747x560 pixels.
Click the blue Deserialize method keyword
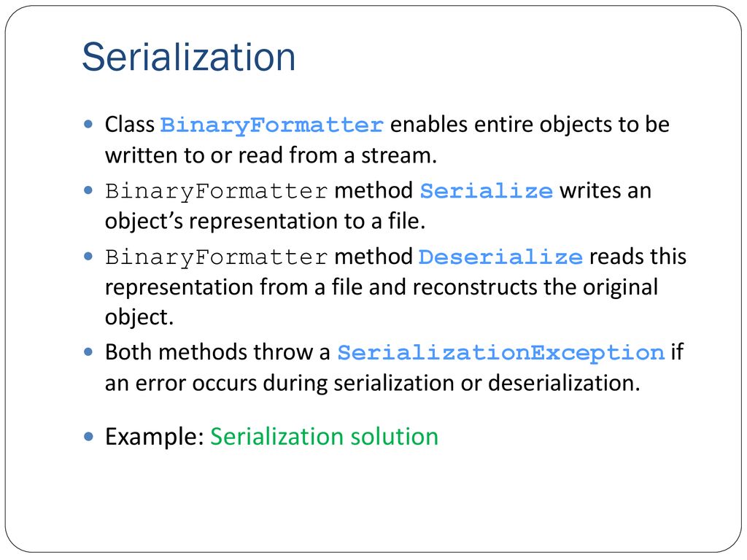pyautogui.click(x=500, y=257)
